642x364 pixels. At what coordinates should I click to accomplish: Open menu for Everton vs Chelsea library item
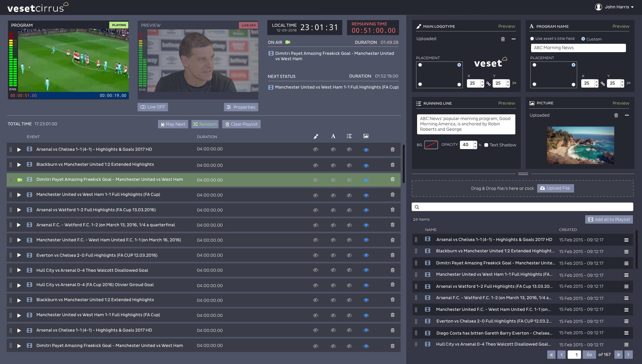click(x=626, y=321)
